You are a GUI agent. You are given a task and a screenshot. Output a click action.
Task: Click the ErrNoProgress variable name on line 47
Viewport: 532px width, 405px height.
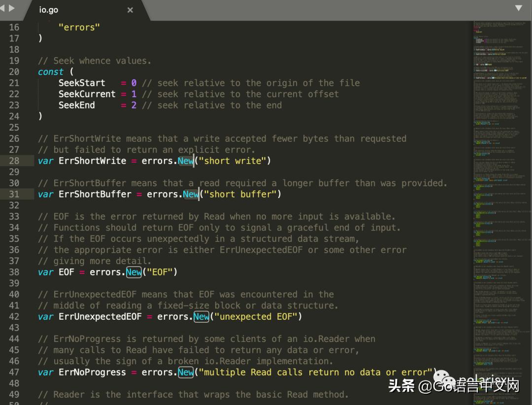coord(92,372)
